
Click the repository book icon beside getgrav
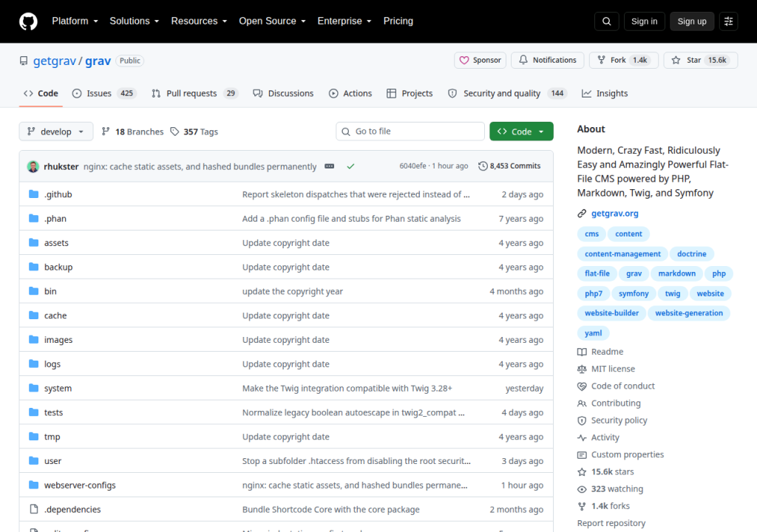pos(24,61)
